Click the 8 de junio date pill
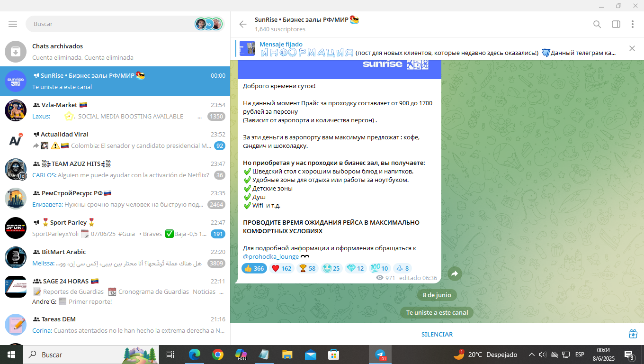This screenshot has height=364, width=644. point(437,295)
